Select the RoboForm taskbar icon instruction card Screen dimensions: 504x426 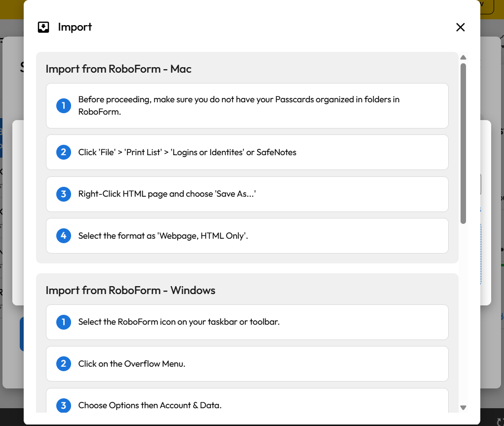pyautogui.click(x=247, y=322)
